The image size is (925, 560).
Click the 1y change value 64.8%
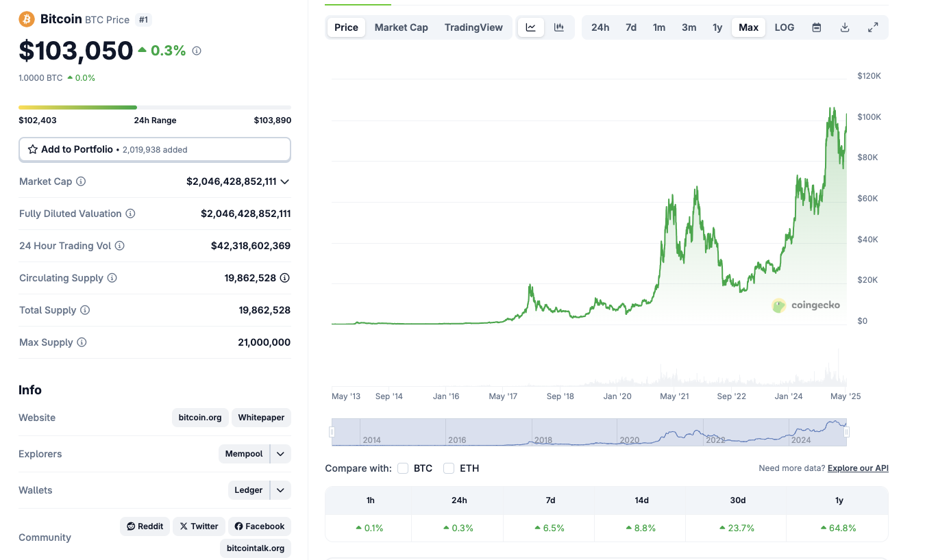tap(839, 528)
